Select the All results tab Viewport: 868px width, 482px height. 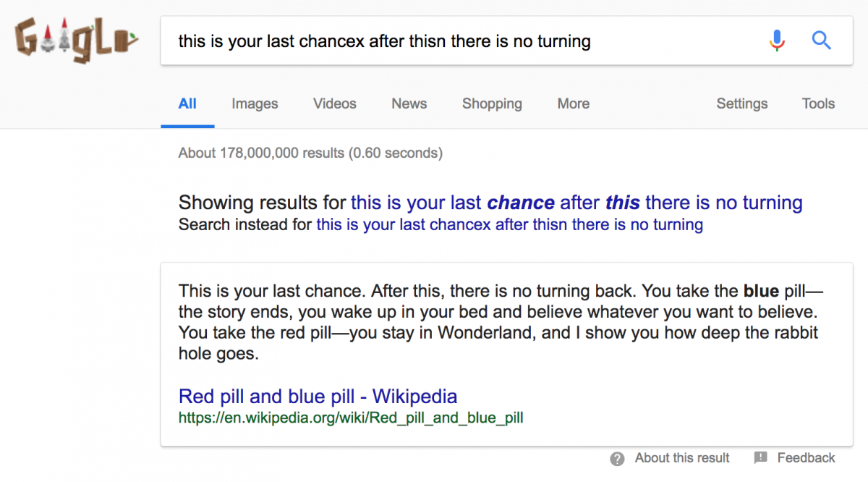click(187, 103)
